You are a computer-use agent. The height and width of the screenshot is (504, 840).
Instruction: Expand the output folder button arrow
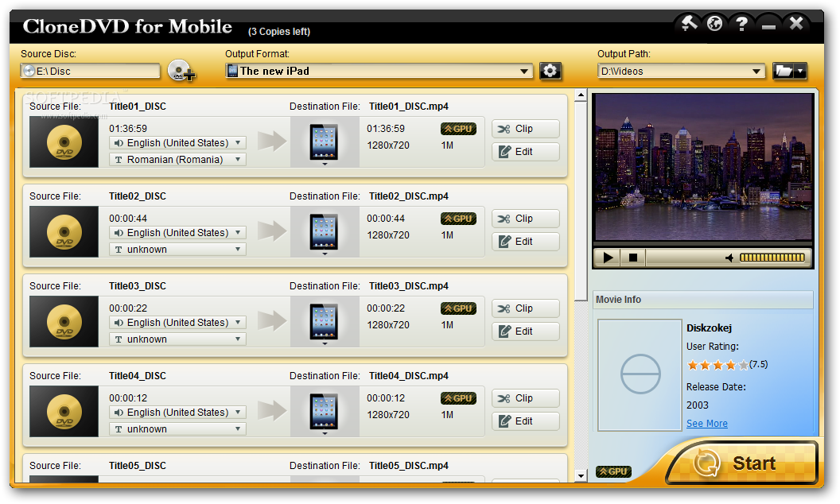pos(799,71)
